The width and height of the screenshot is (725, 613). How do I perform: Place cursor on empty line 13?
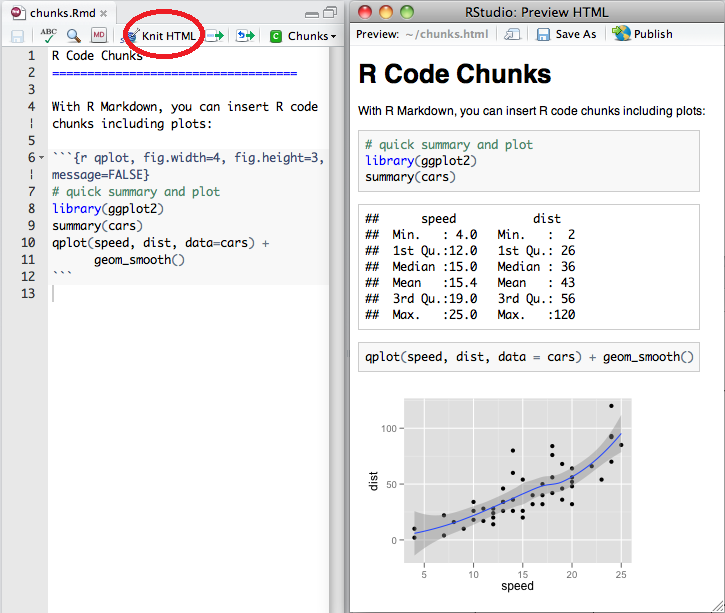150,293
